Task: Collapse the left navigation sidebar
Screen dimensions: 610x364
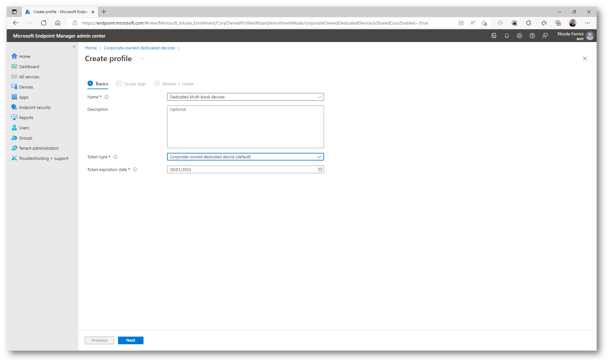Action: coord(74,46)
